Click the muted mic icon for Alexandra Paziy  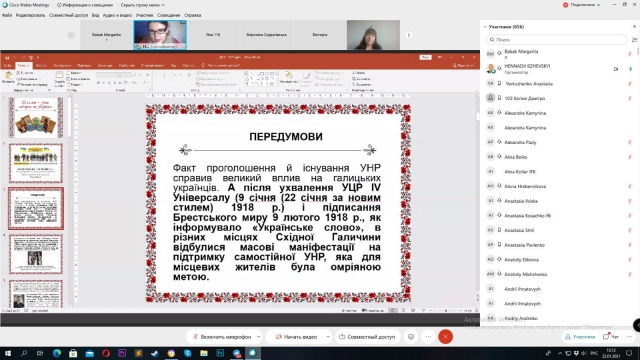(630, 142)
